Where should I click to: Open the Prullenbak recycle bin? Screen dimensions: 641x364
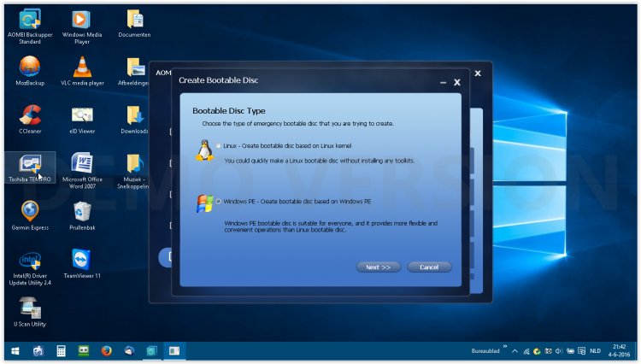coord(82,211)
